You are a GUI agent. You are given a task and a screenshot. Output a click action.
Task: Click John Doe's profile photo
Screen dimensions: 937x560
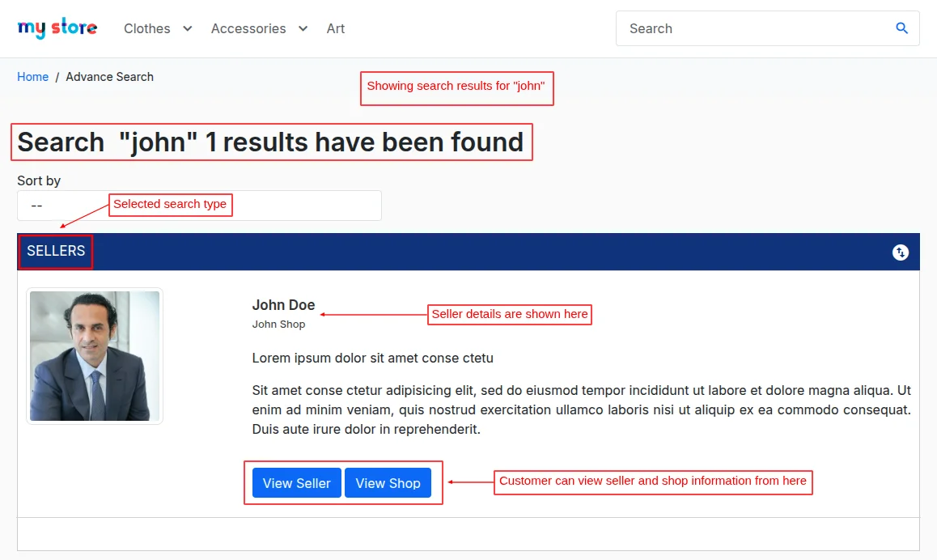pos(95,356)
